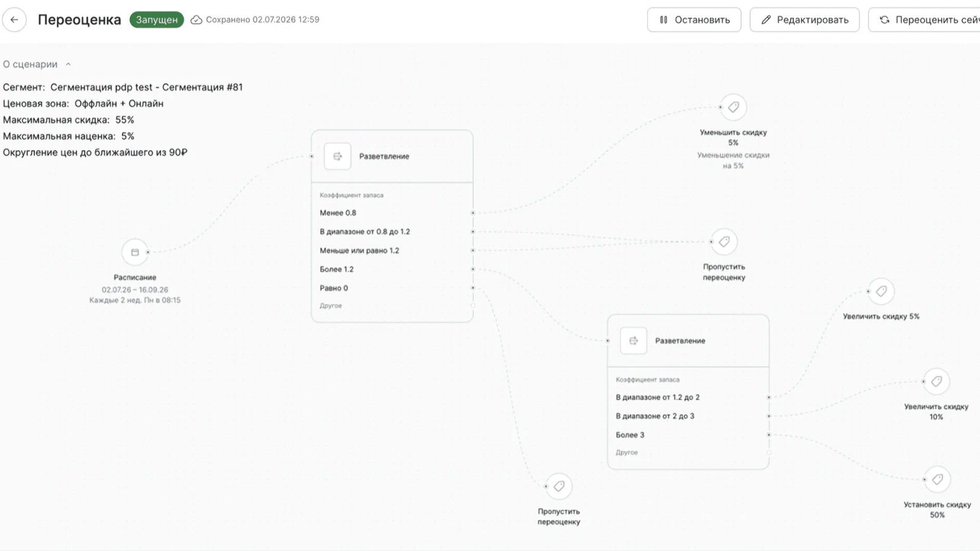
Task: Click the upper Пропустить переоценку tag icon
Action: coord(724,242)
